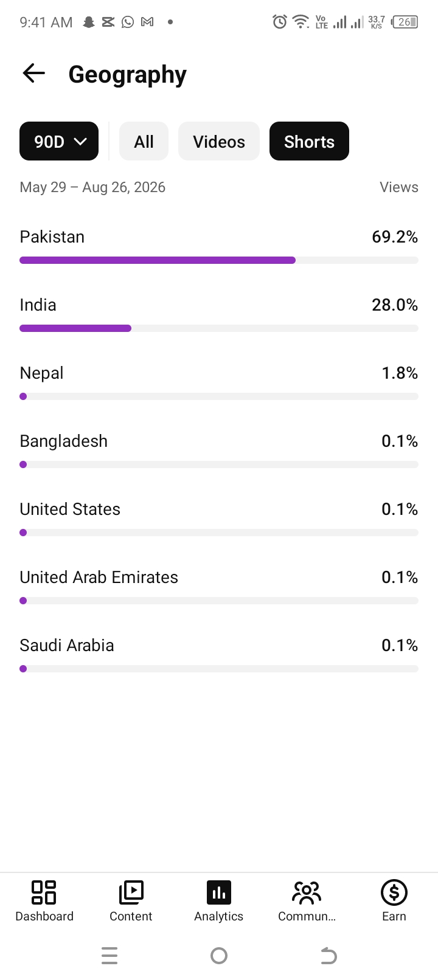Tap the battery indicator in status bar

(405, 22)
